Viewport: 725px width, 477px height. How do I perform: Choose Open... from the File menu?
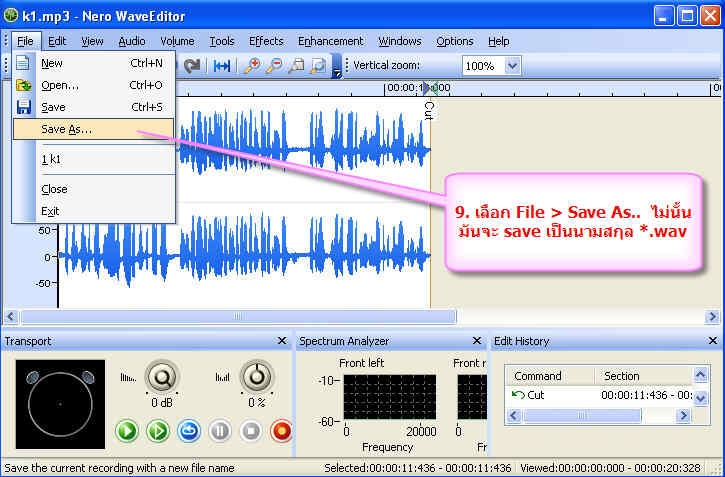pyautogui.click(x=94, y=86)
